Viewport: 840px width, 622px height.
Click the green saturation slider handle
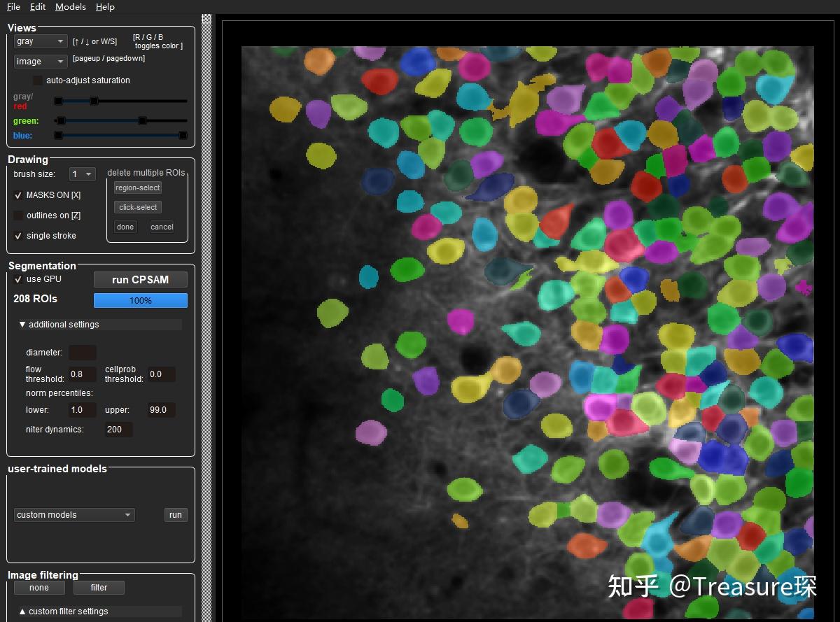[x=142, y=120]
